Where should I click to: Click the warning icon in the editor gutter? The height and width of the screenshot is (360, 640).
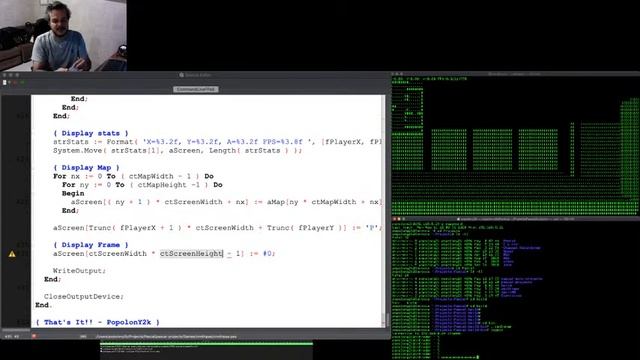point(12,254)
